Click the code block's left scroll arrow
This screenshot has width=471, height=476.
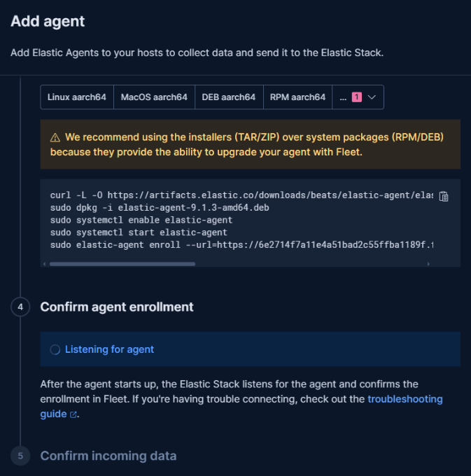point(45,264)
